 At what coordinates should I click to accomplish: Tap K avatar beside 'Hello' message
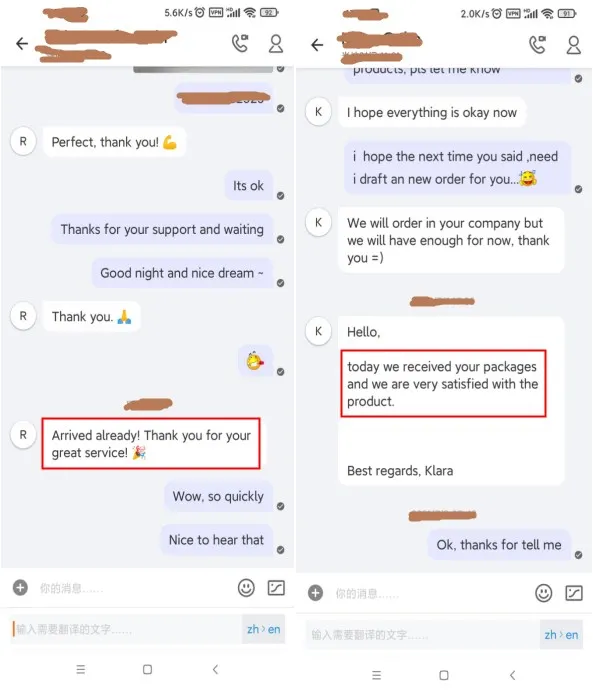318,331
